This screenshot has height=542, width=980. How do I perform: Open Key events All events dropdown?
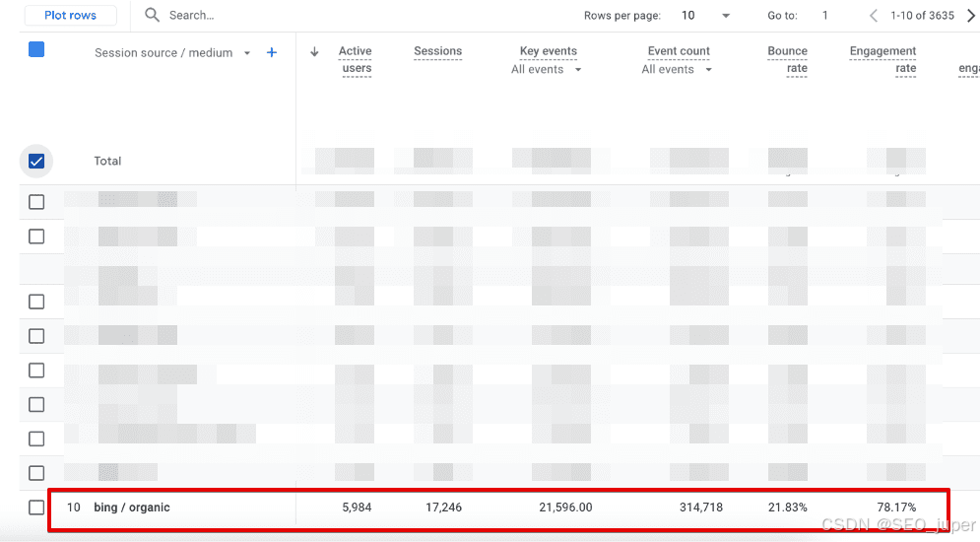(x=547, y=69)
